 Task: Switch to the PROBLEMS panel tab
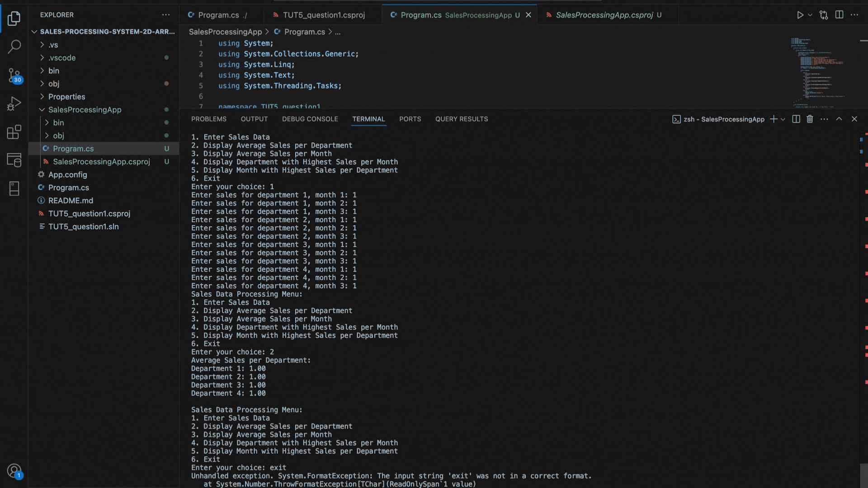pos(208,119)
